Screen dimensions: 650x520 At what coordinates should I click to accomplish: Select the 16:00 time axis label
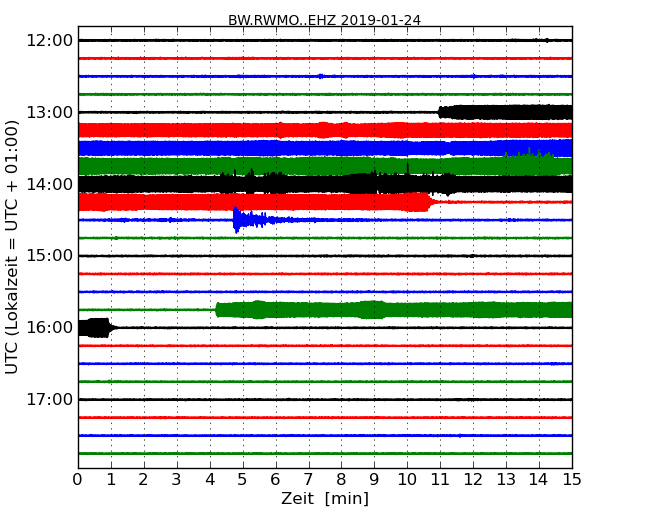tap(49, 328)
